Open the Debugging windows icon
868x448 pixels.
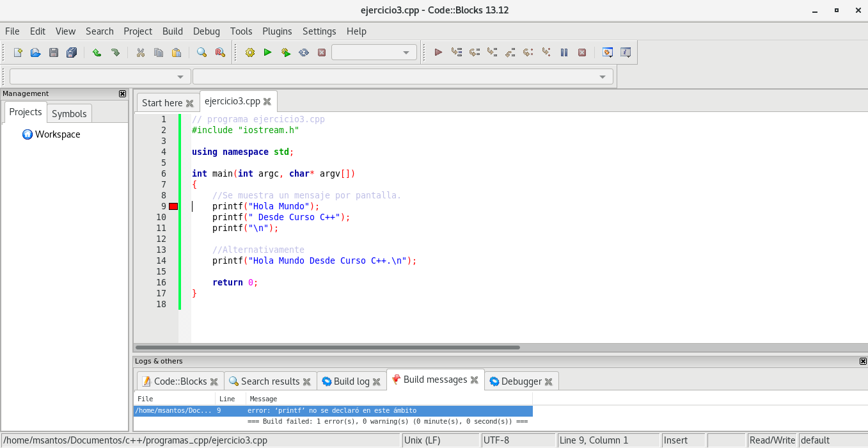coord(608,52)
